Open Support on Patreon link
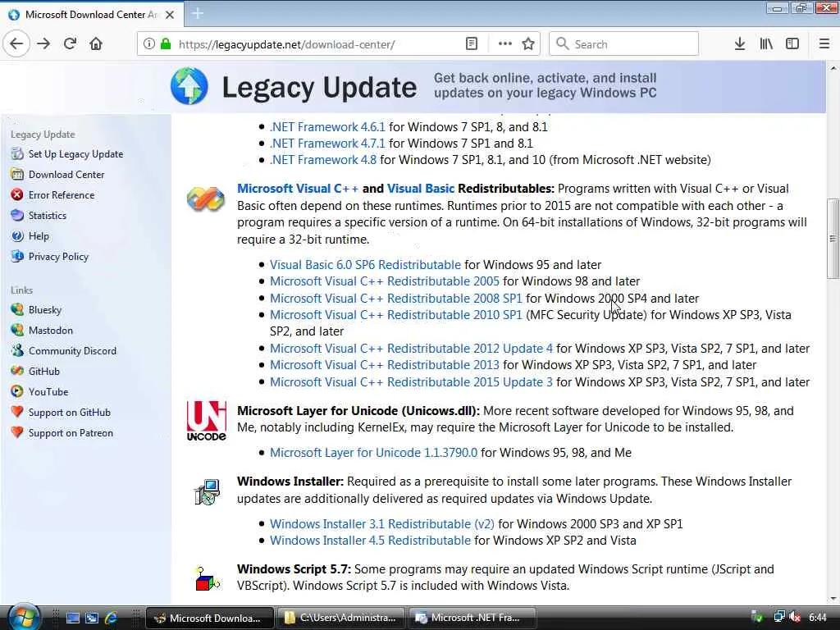 click(x=71, y=433)
